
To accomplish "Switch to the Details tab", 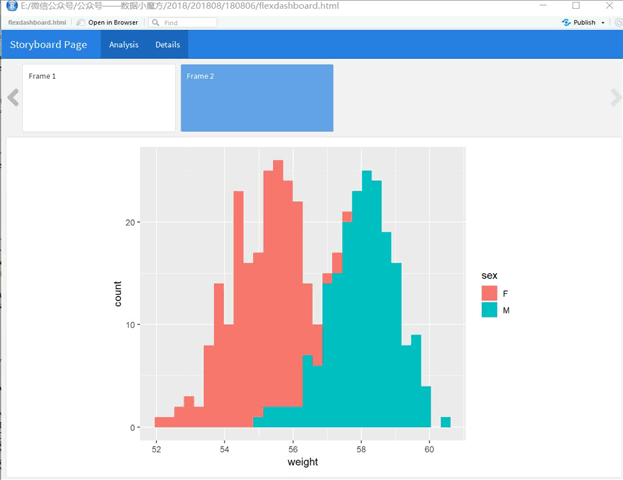I will tap(167, 45).
